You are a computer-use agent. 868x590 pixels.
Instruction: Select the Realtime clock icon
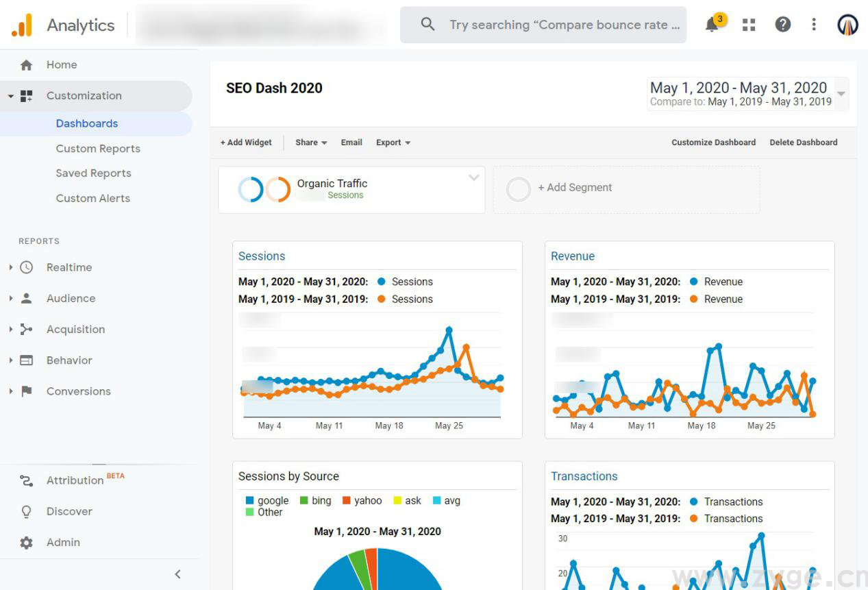pos(26,267)
